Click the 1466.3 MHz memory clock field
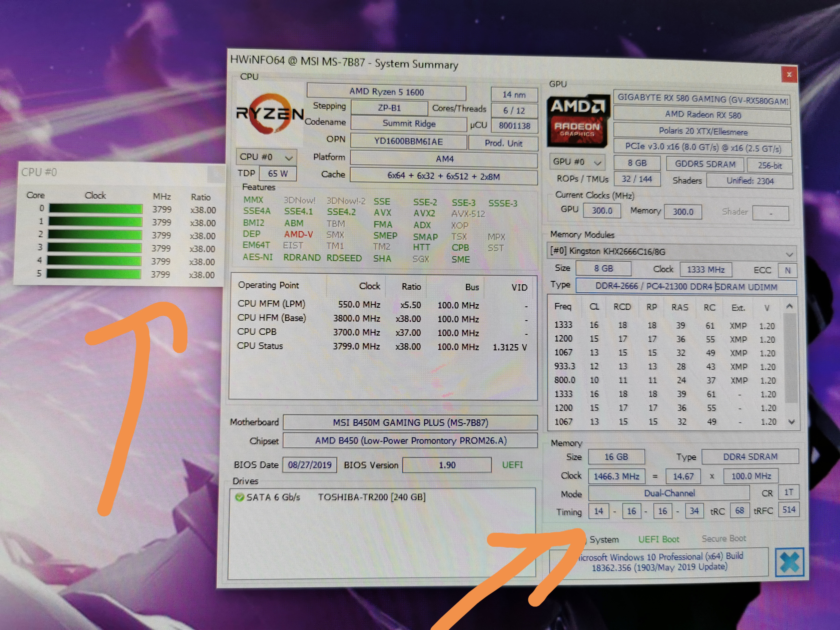The image size is (840, 630). tap(617, 476)
